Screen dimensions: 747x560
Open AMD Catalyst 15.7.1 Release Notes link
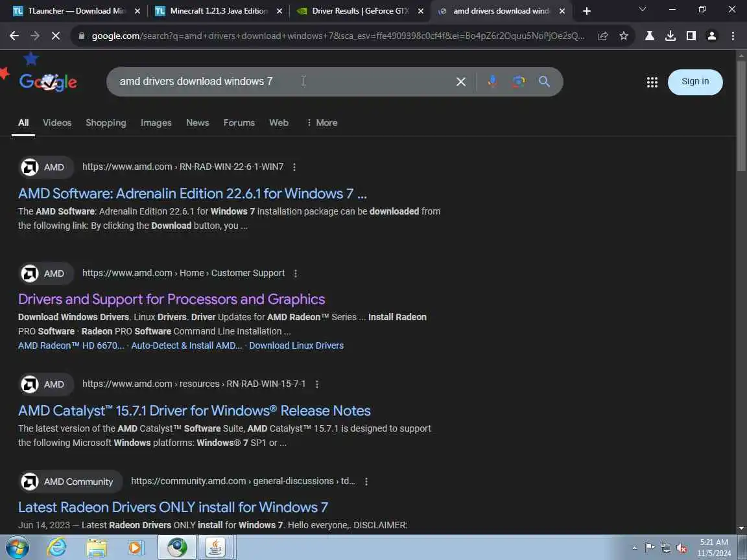(195, 411)
